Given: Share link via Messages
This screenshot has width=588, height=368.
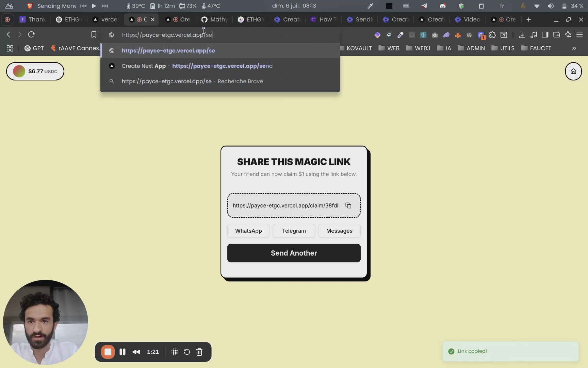Looking at the screenshot, I should pyautogui.click(x=339, y=231).
